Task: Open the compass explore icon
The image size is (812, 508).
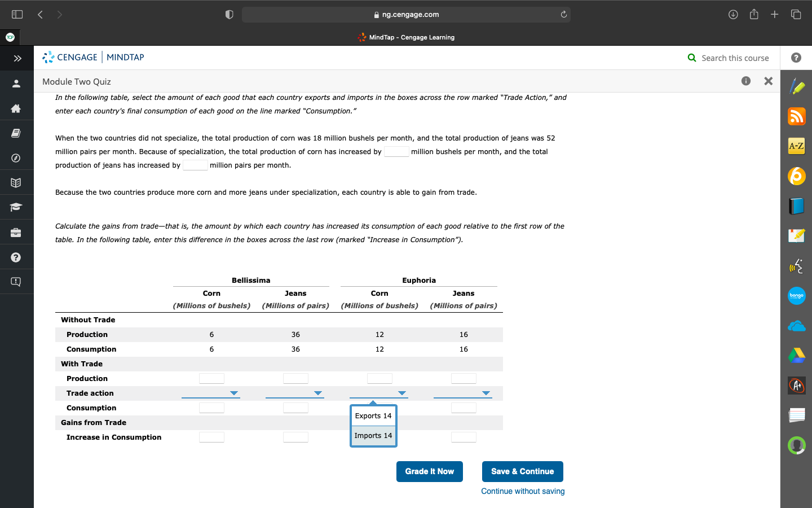Action: click(16, 158)
